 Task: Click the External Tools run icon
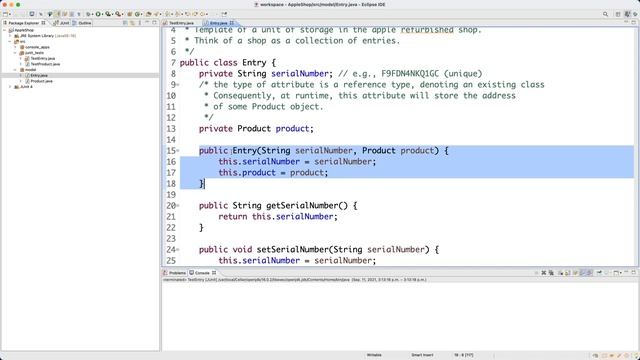pyautogui.click(x=118, y=14)
